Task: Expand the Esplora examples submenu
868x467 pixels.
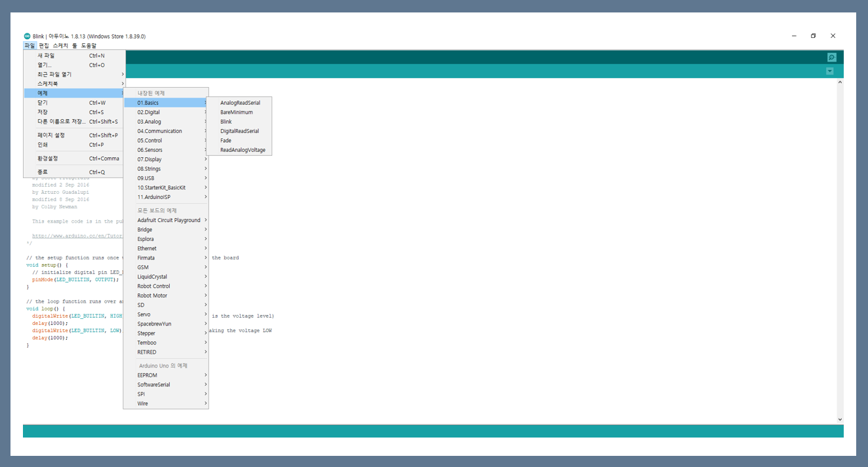Action: pos(166,239)
